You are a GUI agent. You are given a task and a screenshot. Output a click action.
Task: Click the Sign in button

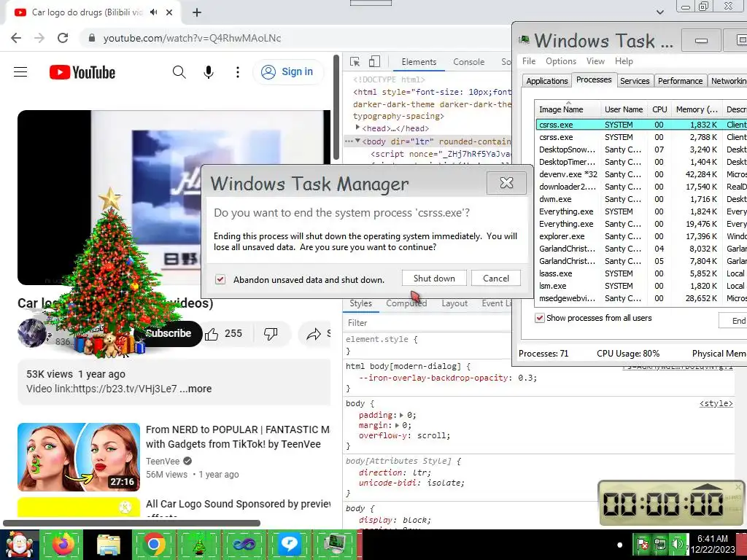287,72
